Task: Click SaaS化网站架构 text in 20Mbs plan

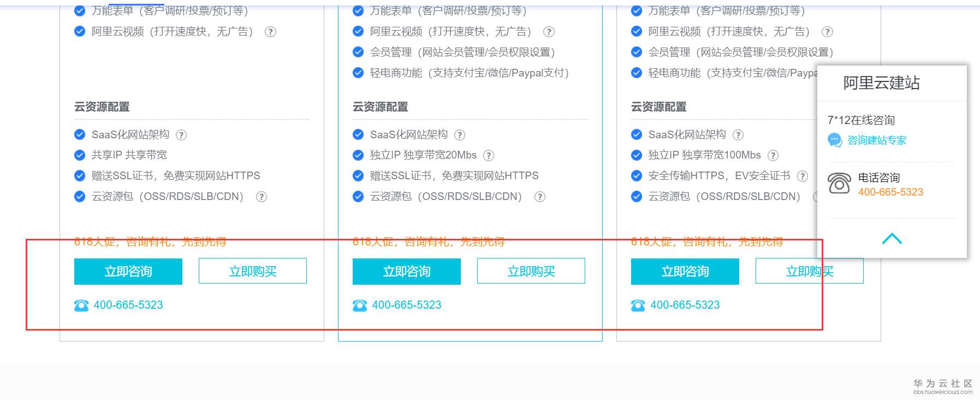Action: click(x=409, y=134)
